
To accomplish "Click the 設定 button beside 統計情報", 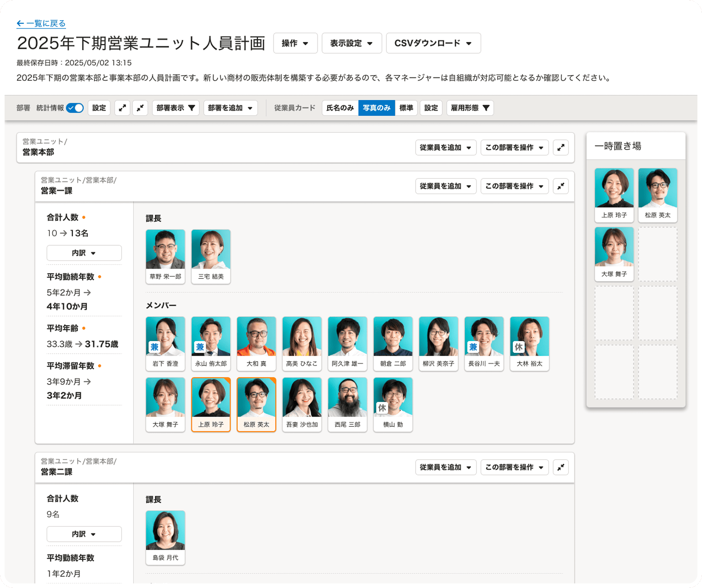I will (99, 108).
